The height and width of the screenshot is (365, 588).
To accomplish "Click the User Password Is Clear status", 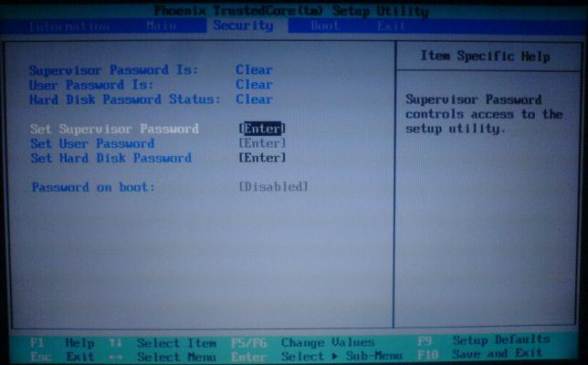I will [254, 84].
